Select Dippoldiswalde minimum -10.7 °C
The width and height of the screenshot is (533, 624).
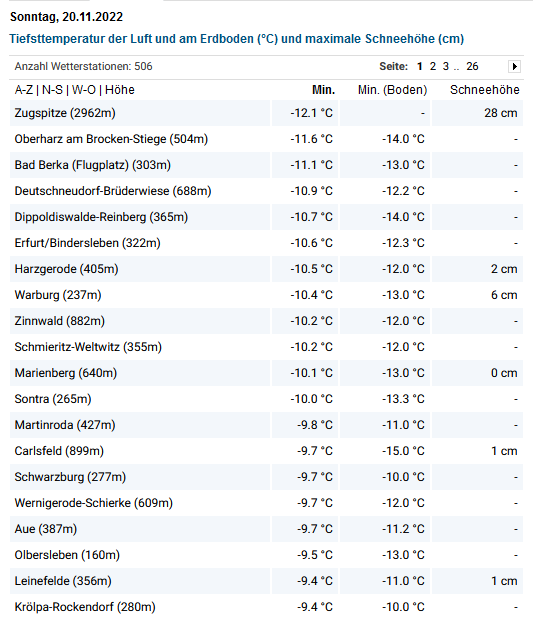[311, 217]
